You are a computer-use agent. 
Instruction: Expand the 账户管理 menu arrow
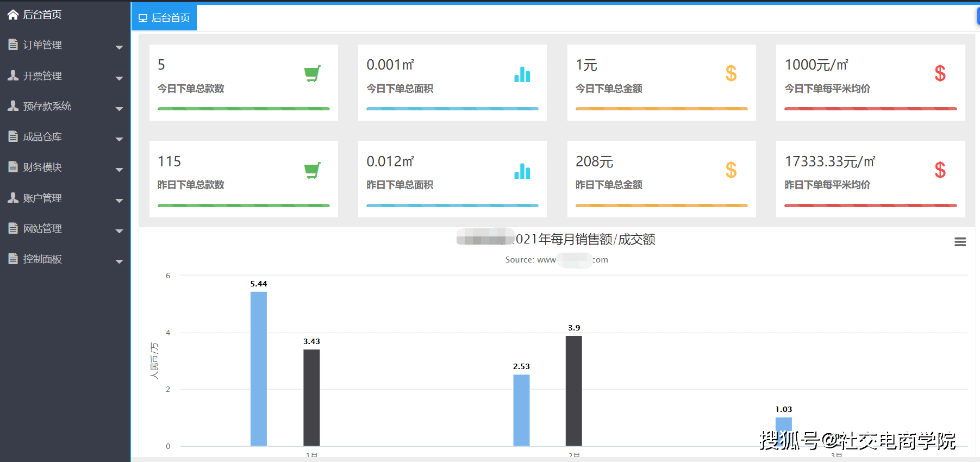tap(119, 201)
